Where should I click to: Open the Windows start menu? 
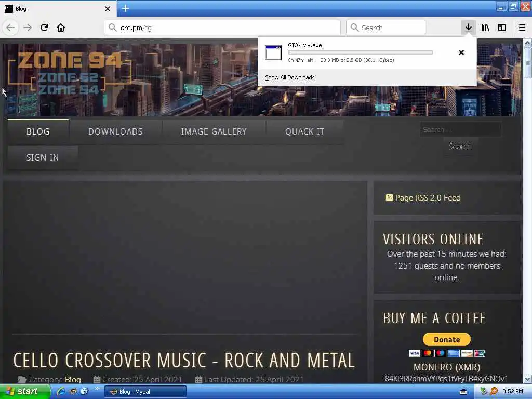click(x=24, y=392)
